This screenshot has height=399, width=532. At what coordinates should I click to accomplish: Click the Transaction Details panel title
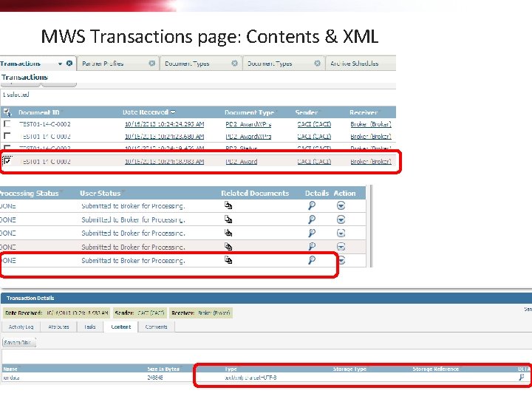tap(30, 298)
